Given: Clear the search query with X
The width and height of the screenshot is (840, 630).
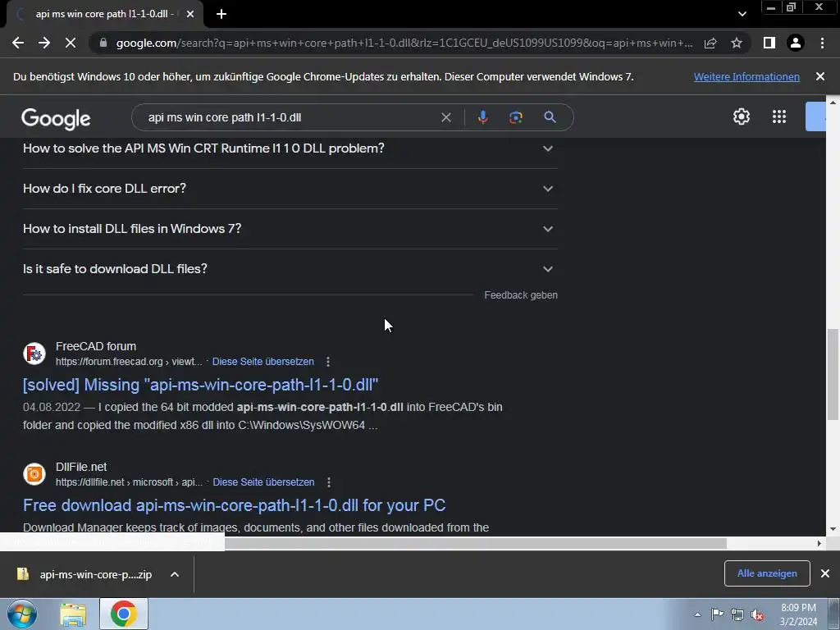Looking at the screenshot, I should [x=445, y=117].
